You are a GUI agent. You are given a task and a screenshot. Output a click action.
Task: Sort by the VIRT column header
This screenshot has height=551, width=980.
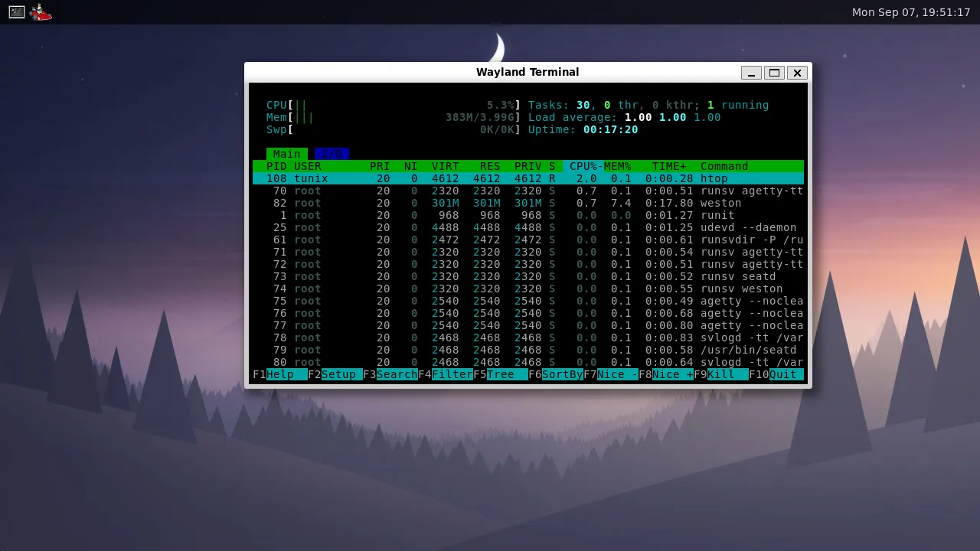(446, 166)
